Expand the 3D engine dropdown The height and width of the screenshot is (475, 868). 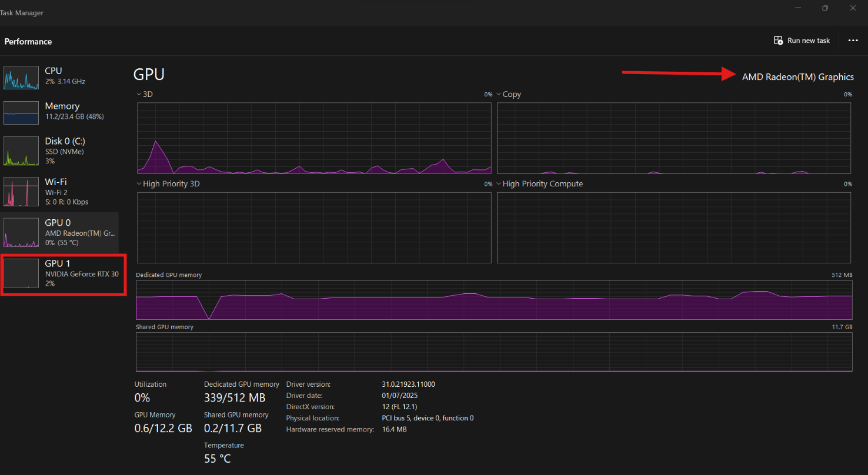[x=139, y=94]
